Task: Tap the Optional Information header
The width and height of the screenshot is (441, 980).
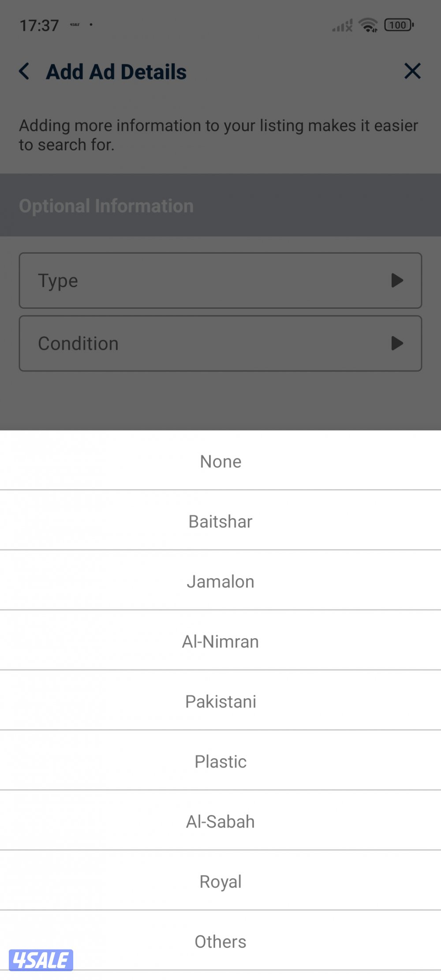Action: 106,206
